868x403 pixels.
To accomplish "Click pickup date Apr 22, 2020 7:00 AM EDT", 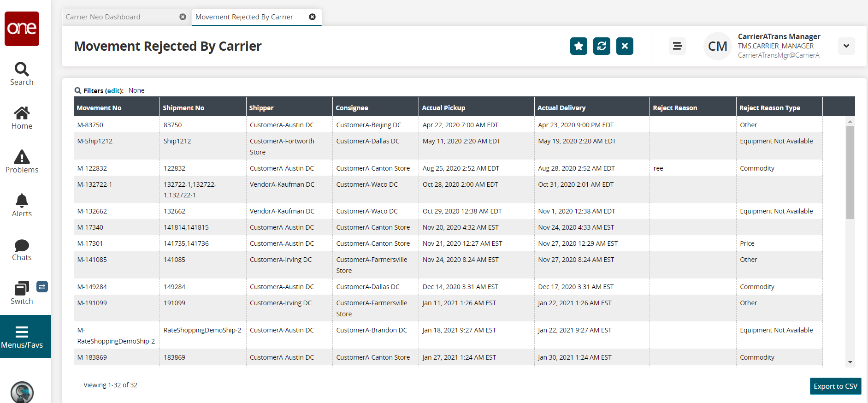I will pos(477,124).
